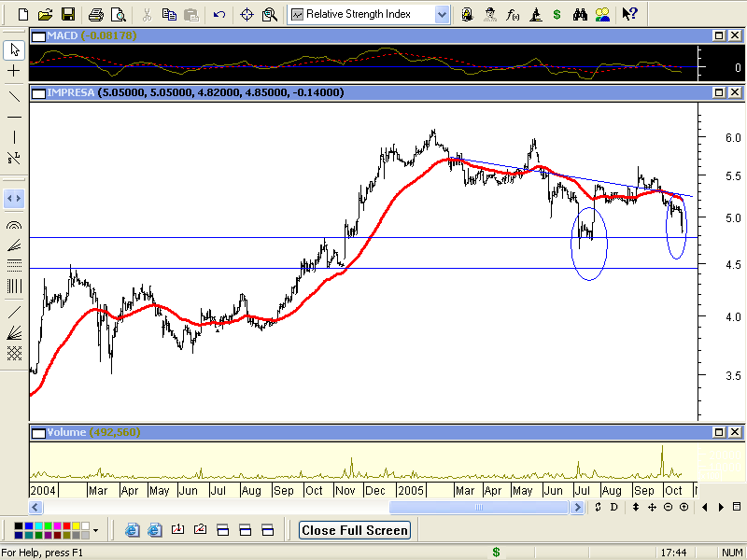This screenshot has height=560, width=747.
Task: Click the zoom in plus icon
Action: click(x=684, y=507)
